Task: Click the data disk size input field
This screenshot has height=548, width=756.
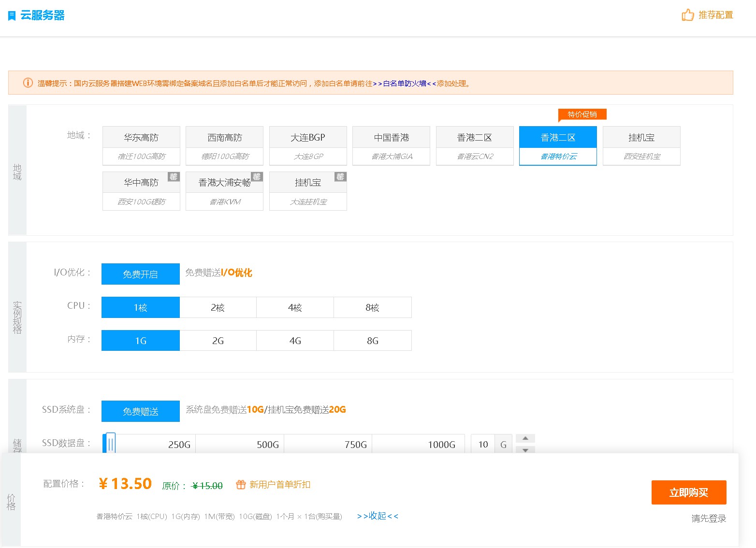Action: coord(483,444)
